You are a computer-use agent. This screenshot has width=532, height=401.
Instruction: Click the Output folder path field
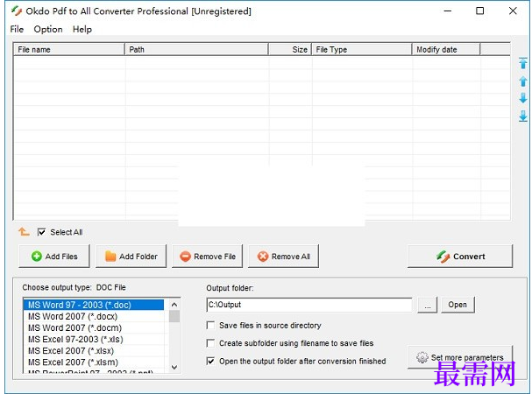[309, 305]
